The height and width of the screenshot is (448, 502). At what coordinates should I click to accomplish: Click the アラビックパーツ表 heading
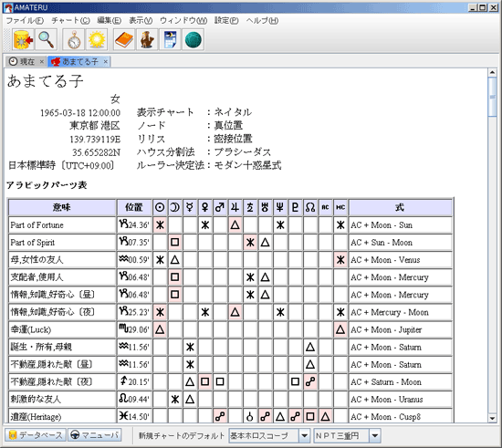(x=47, y=185)
